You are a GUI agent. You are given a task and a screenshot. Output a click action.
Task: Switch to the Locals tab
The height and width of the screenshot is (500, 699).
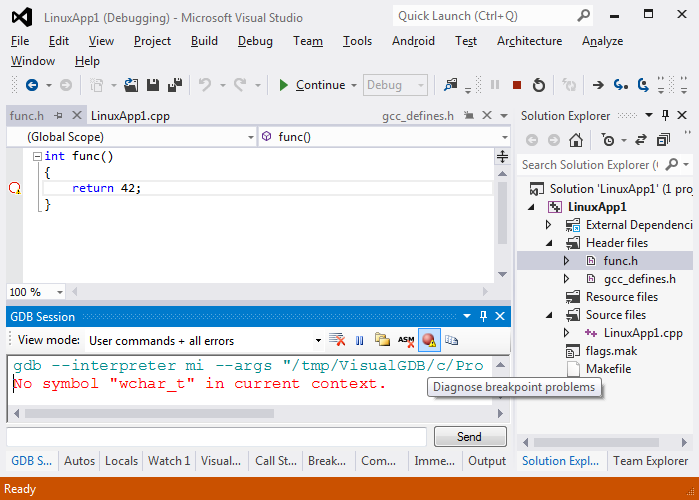point(121,461)
